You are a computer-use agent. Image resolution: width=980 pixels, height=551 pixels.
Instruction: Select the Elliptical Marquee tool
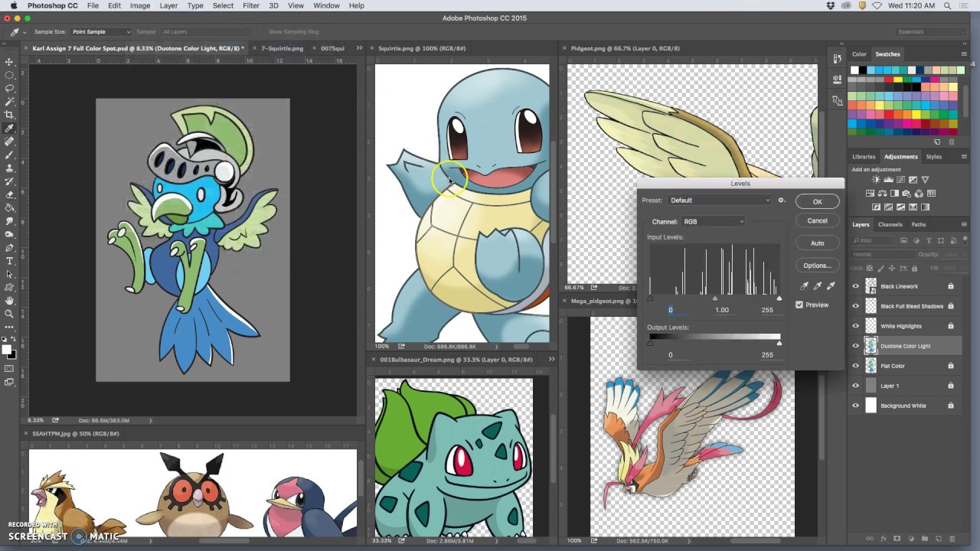click(x=9, y=75)
